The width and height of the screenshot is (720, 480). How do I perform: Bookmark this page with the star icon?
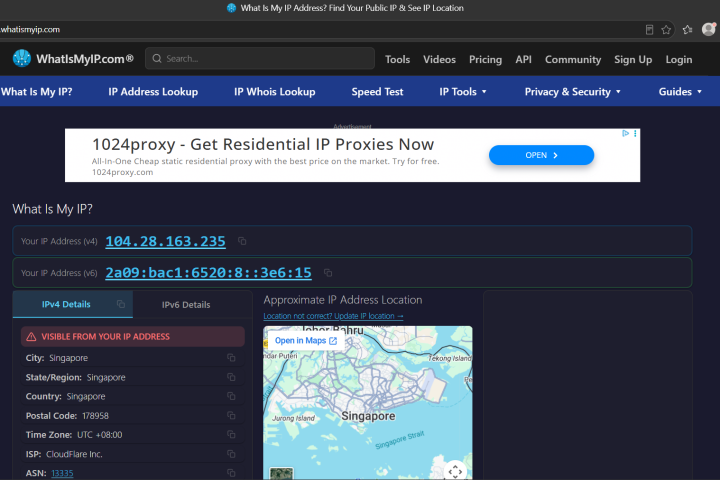pos(666,30)
